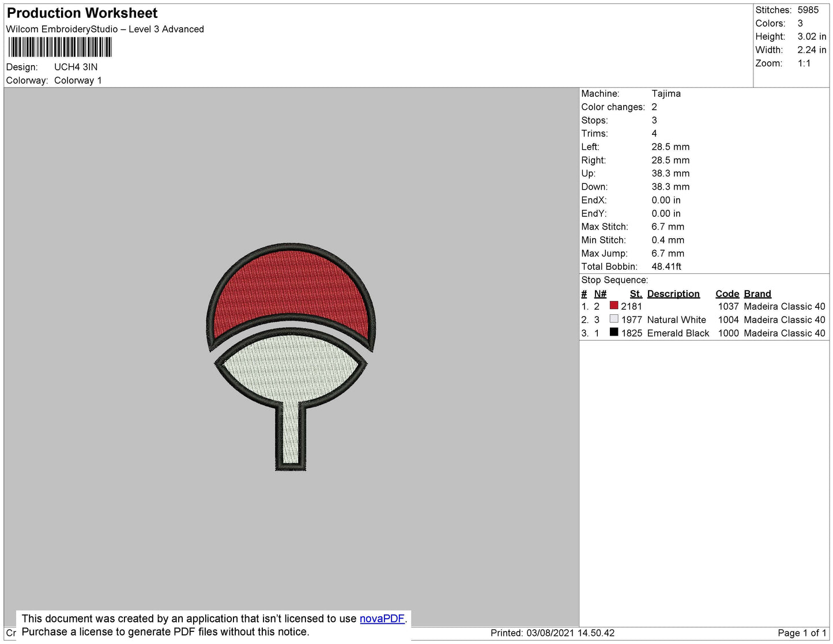Click the Colors count 3 in header
Image resolution: width=833 pixels, height=644 pixels.
click(x=800, y=23)
